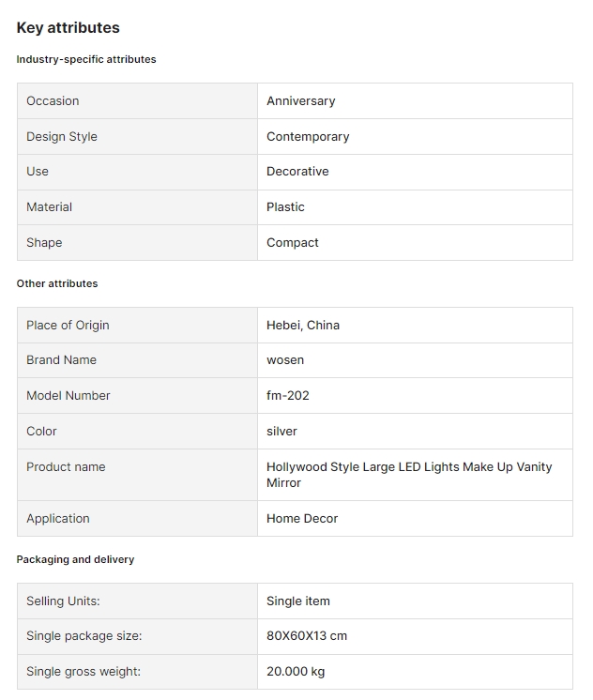Image resolution: width=593 pixels, height=700 pixels.
Task: Select the Contemporary design style value
Action: click(308, 137)
